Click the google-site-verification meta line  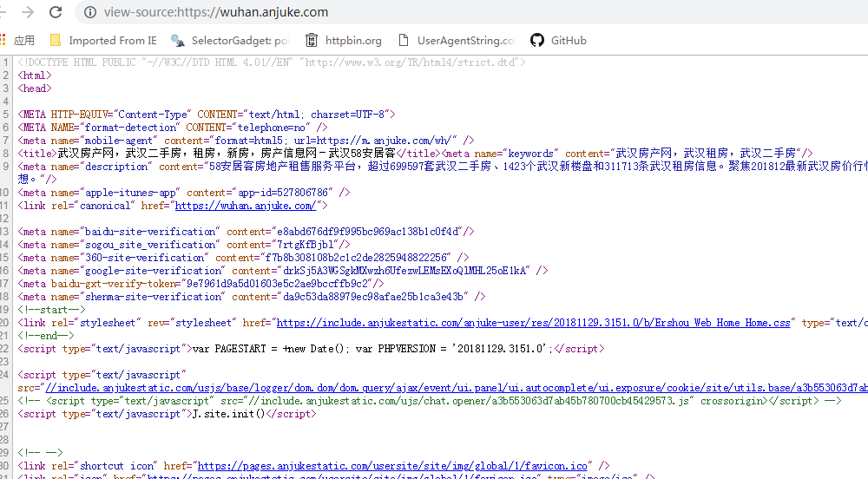pos(282,271)
